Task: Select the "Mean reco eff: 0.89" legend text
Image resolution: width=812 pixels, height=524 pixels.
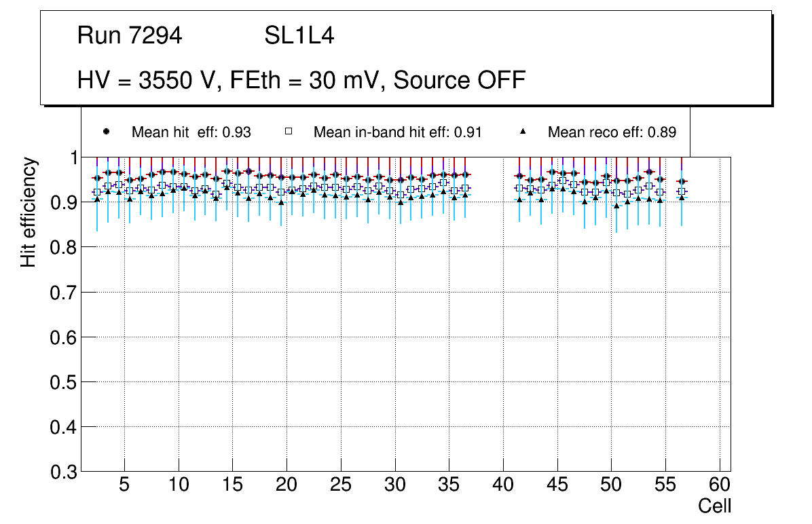Action: [x=612, y=132]
